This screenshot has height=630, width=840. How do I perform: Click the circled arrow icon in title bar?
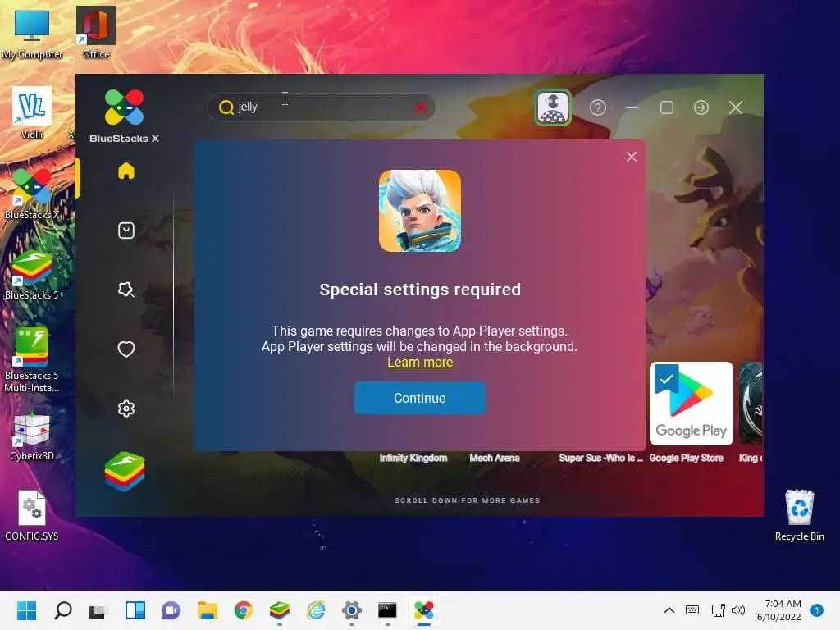pos(701,107)
